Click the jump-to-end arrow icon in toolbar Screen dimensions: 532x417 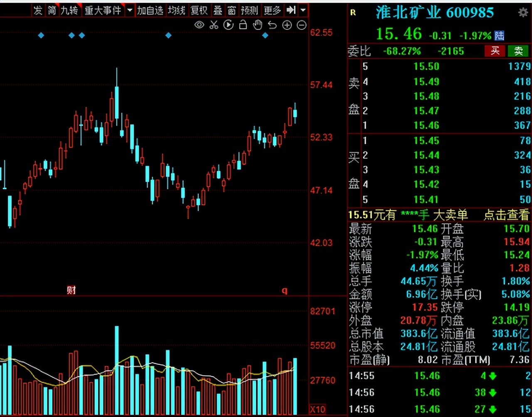(291, 10)
